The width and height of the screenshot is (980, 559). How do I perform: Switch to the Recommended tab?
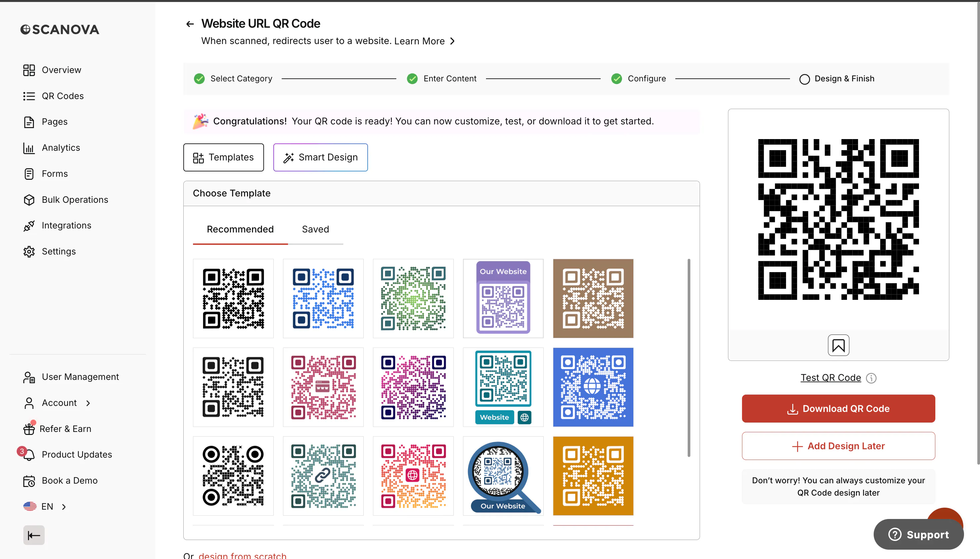tap(240, 229)
